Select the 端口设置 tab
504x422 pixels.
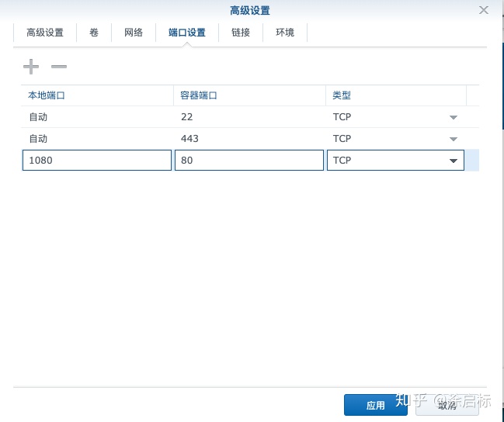pos(187,33)
